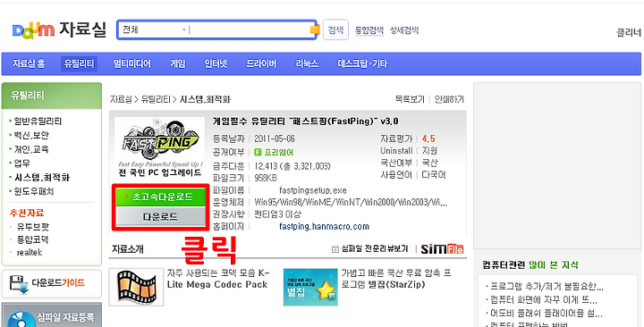
Task: Click the 유틸리티 sidebar header
Action: click(x=52, y=96)
